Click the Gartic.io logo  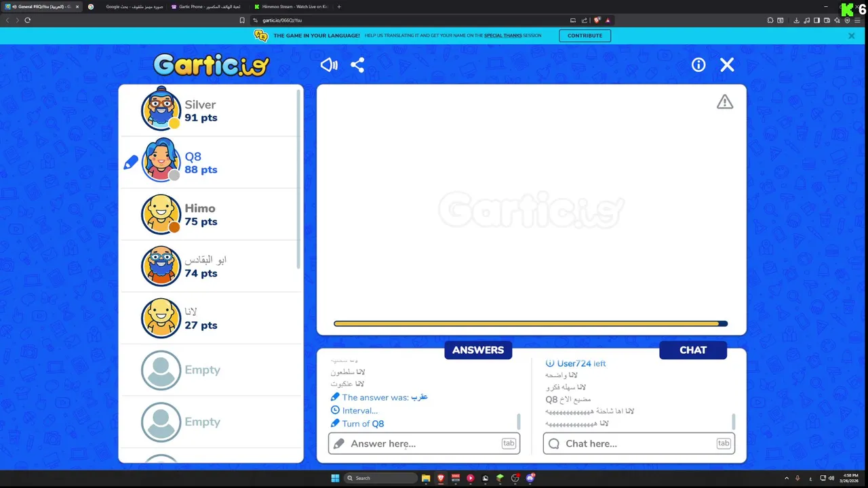[211, 65]
